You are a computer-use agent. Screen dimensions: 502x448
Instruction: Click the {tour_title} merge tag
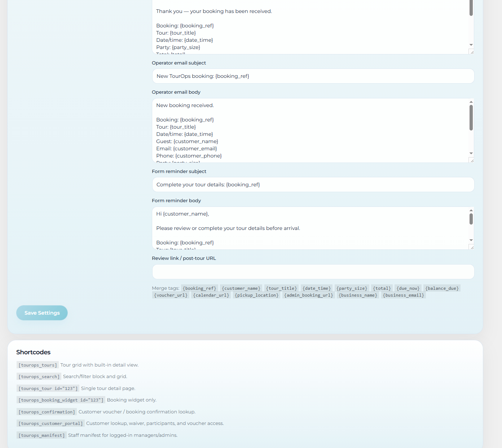(x=282, y=288)
